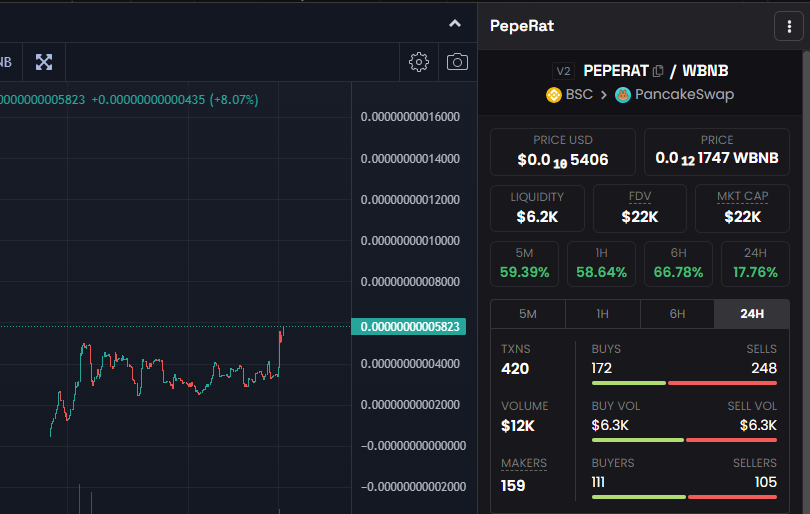
Task: Click the MKT CAP $22K box
Action: coord(742,208)
